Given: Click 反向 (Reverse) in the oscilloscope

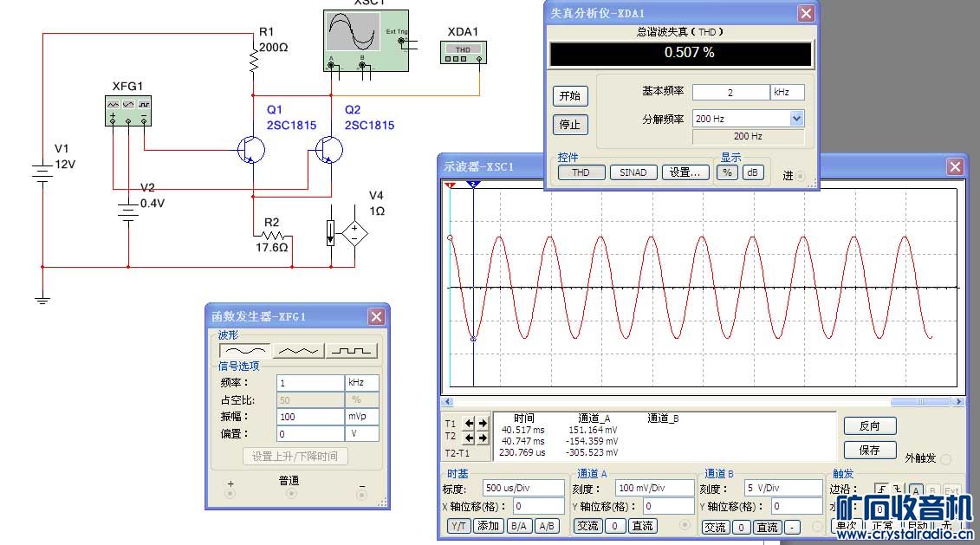Looking at the screenshot, I should [x=870, y=425].
